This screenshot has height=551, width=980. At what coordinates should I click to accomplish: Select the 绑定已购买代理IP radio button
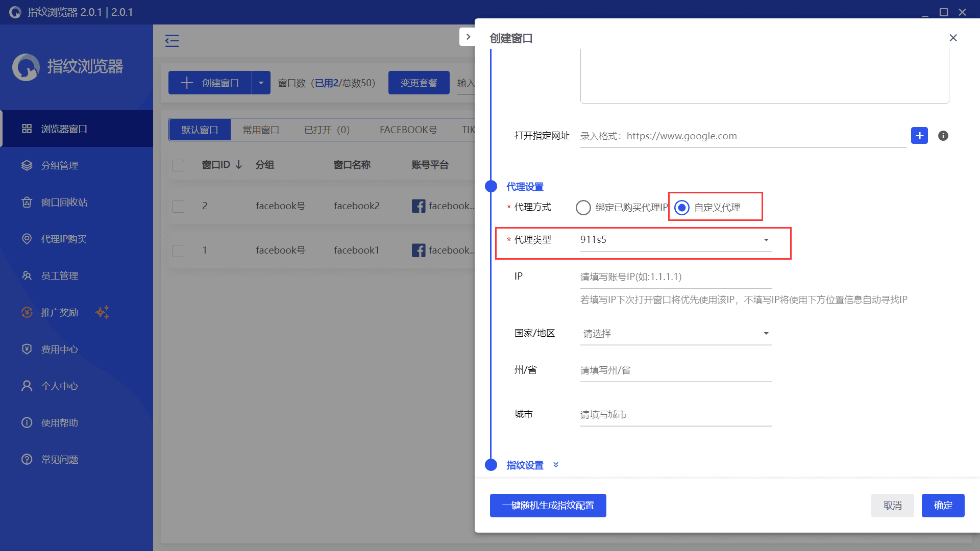click(x=583, y=208)
